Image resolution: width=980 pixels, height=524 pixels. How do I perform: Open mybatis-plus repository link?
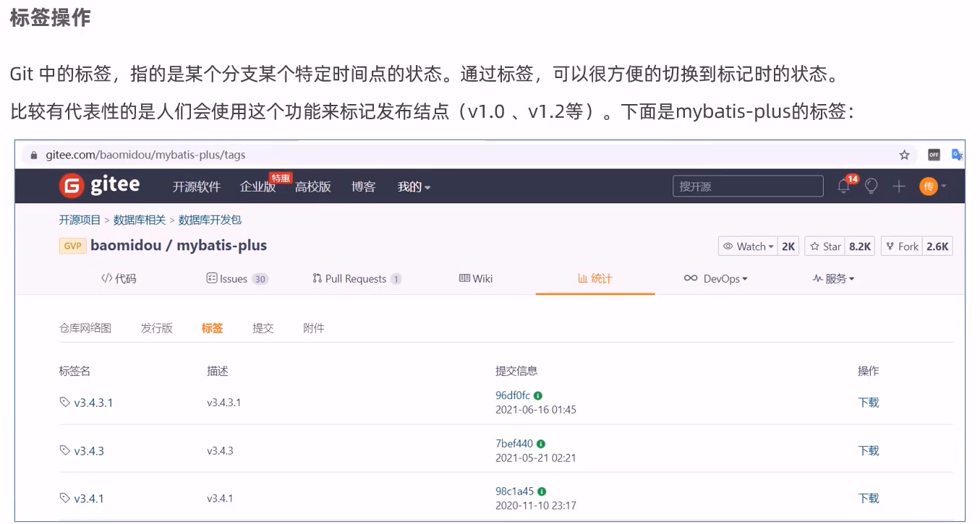coord(222,246)
